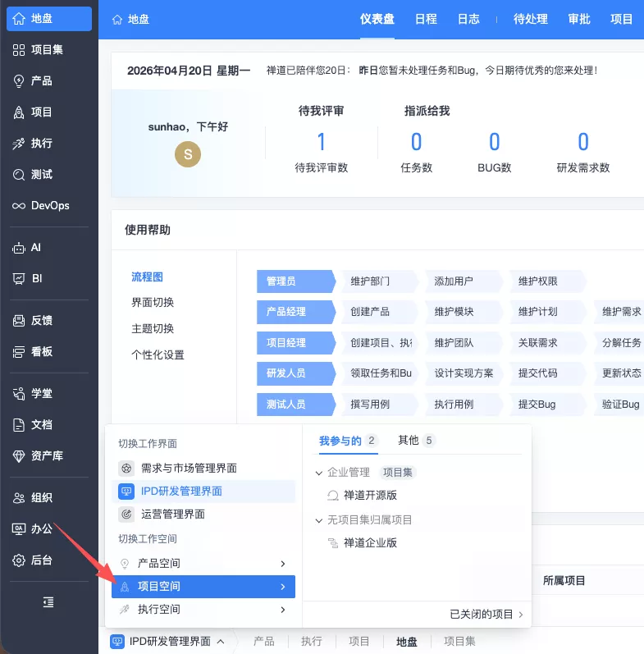
Task: Collapse the sidebar menu icon
Action: pos(48,601)
